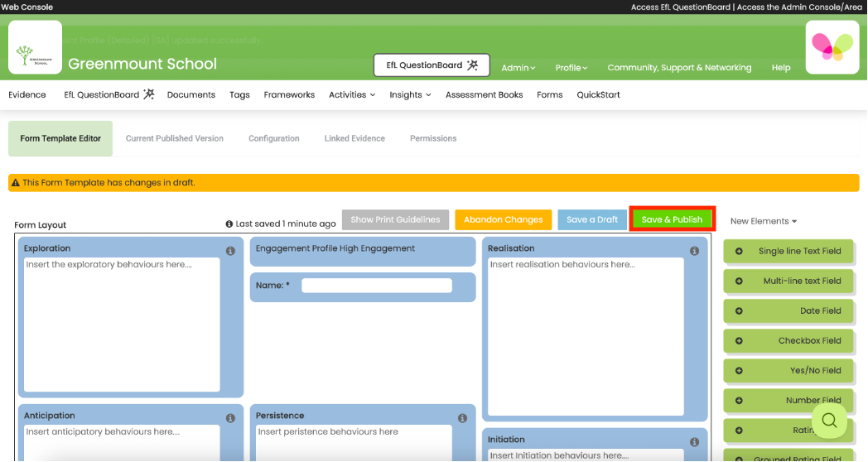This screenshot has height=462, width=868.
Task: Open Community, Support & Networking link
Action: [x=679, y=68]
